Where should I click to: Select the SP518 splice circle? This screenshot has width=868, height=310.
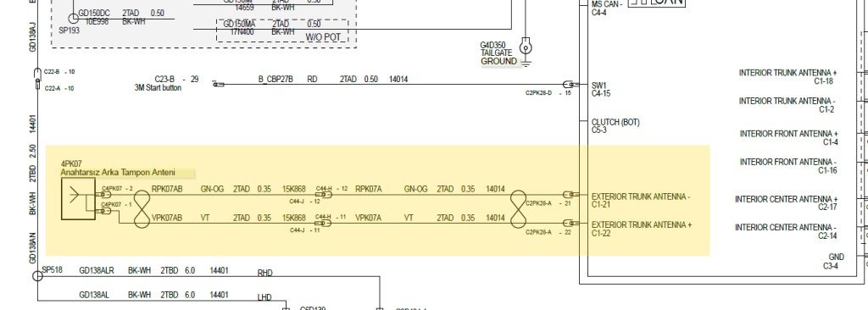tap(37, 275)
